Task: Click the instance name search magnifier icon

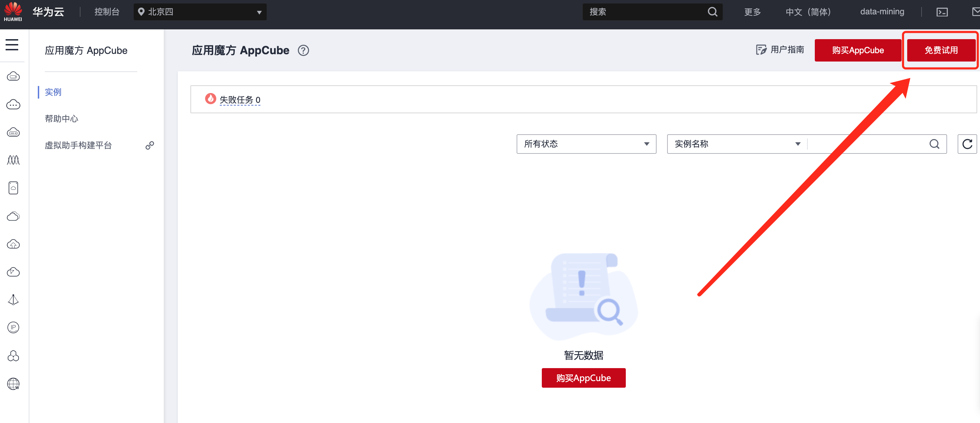Action: [x=934, y=144]
